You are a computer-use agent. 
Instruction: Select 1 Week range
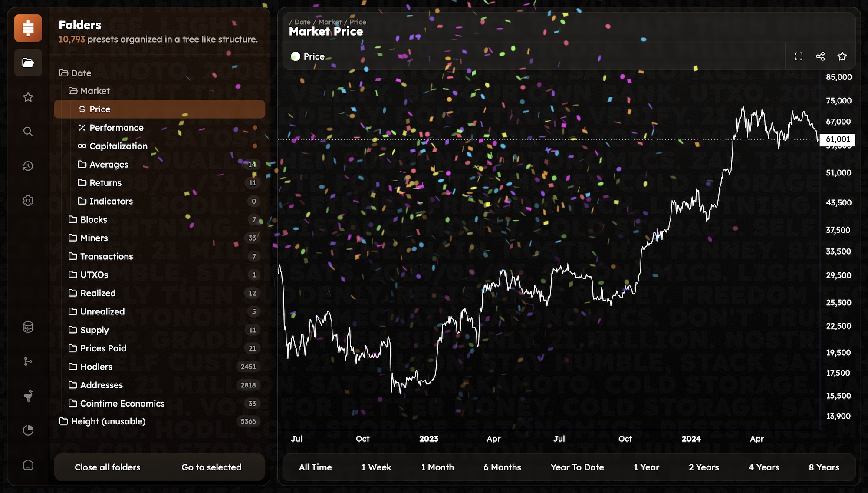[376, 467]
